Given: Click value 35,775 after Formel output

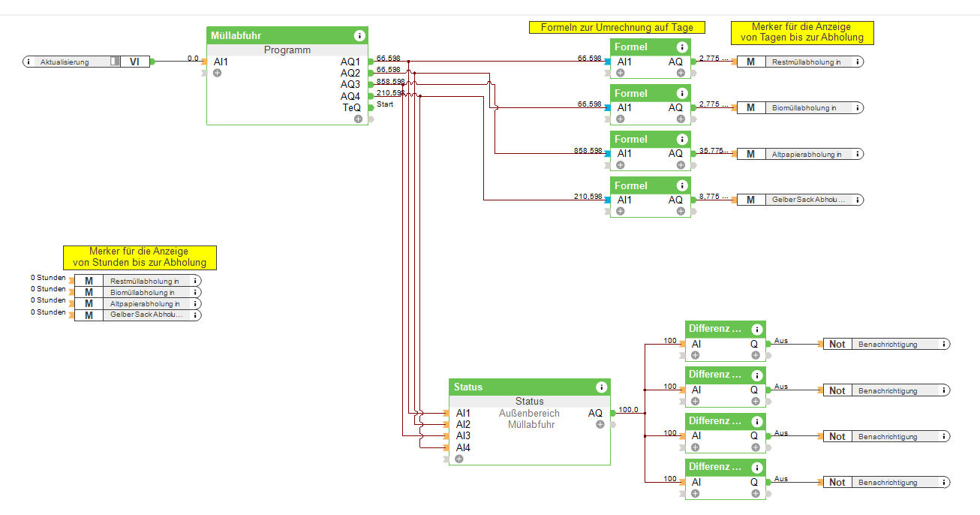Looking at the screenshot, I should [x=714, y=150].
